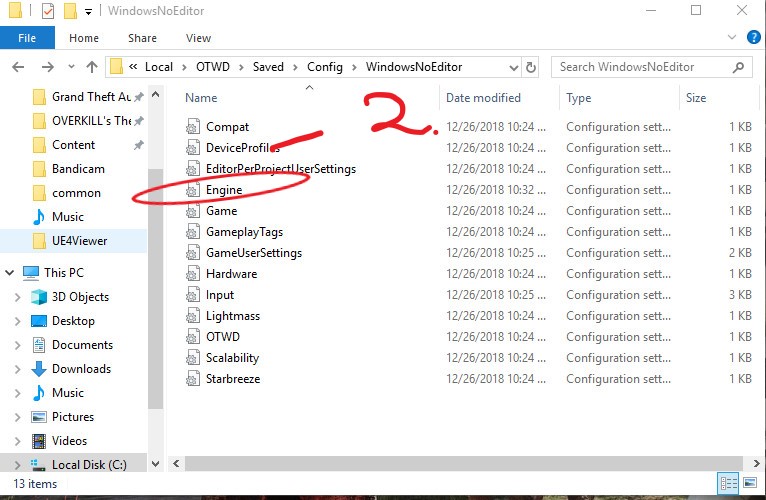The width and height of the screenshot is (766, 500).
Task: Go forward with the Forward arrow
Action: coord(47,67)
